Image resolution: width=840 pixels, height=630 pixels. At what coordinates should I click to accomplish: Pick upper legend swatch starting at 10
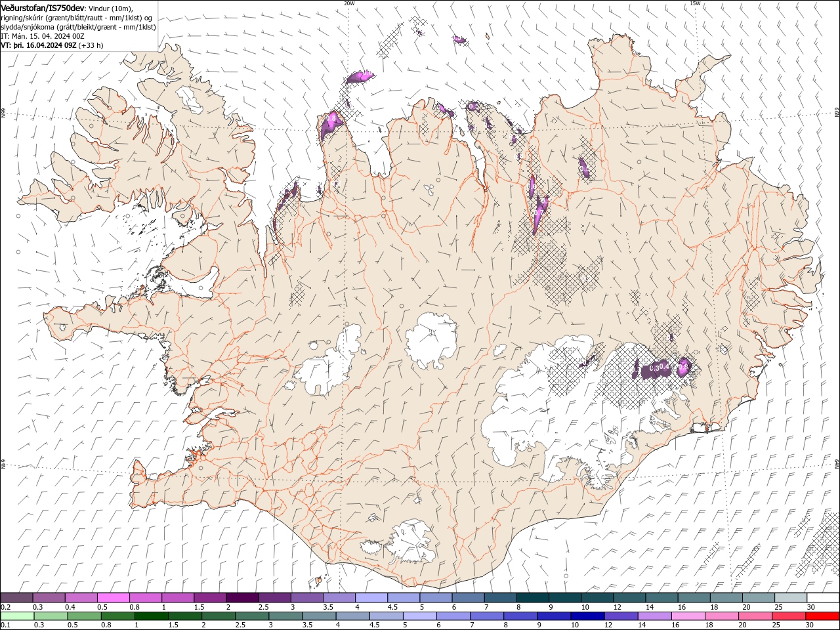click(597, 598)
